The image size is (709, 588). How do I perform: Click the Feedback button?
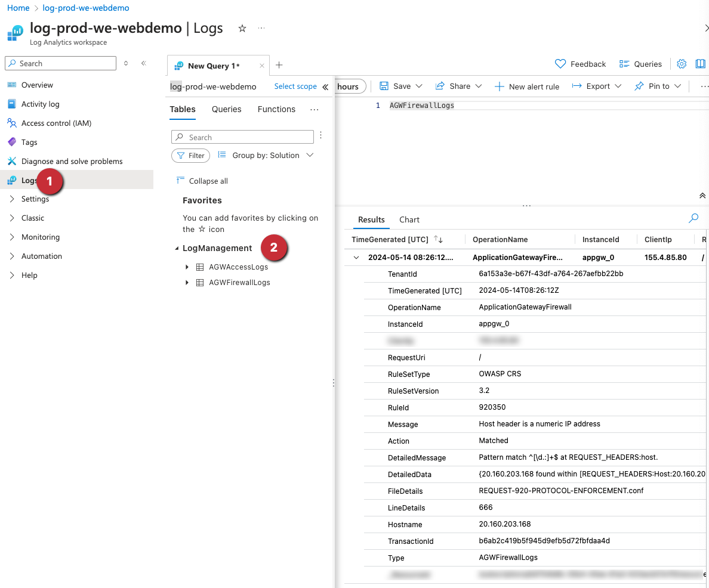tap(580, 64)
